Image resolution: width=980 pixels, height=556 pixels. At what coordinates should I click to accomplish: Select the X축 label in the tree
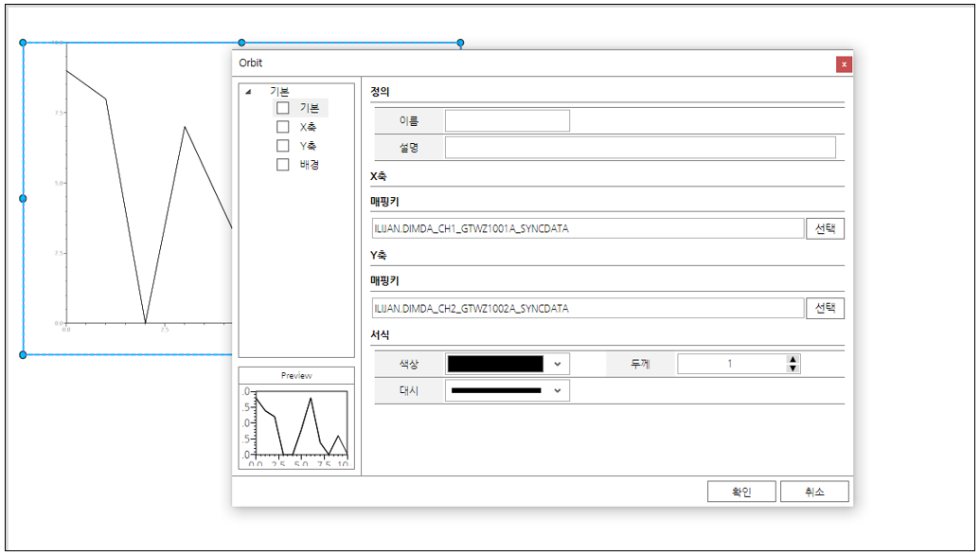[x=308, y=127]
